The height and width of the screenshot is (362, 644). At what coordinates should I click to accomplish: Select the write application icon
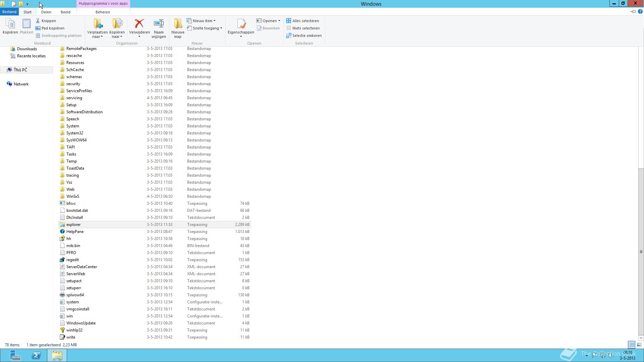click(62, 337)
